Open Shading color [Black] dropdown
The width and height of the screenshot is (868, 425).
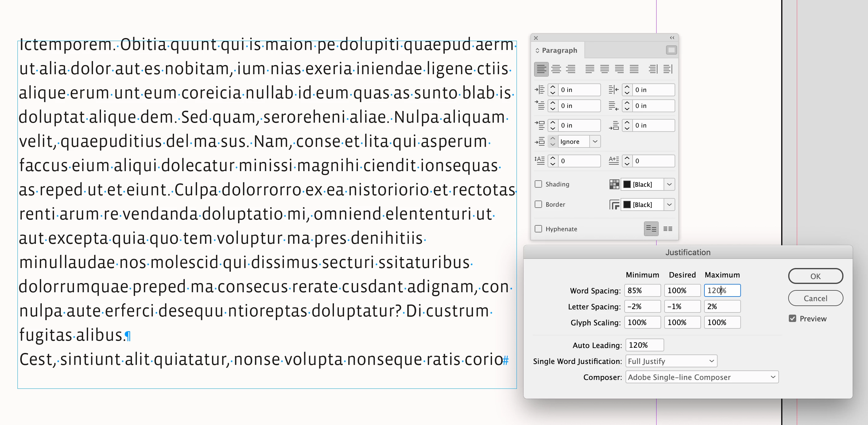[669, 184]
